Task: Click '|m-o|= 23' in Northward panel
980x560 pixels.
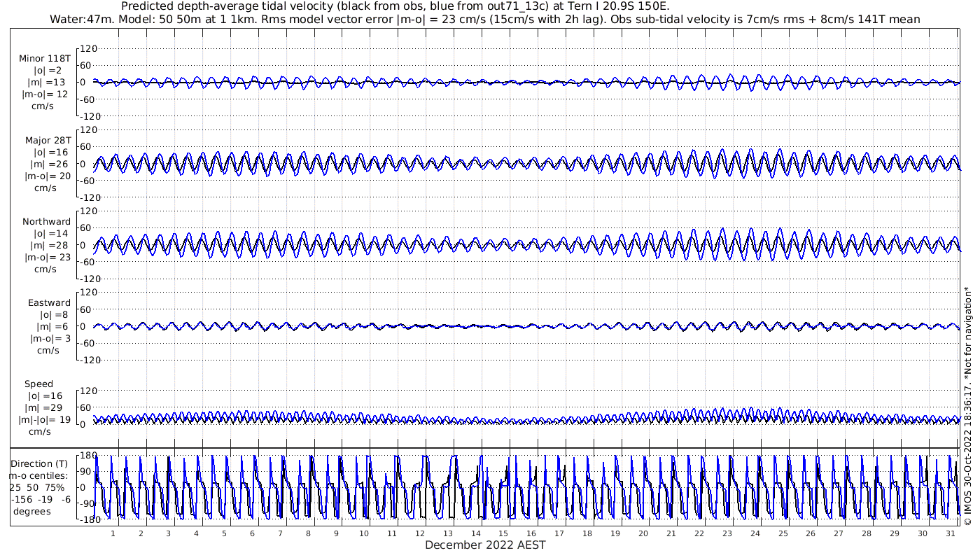Action: click(x=45, y=257)
